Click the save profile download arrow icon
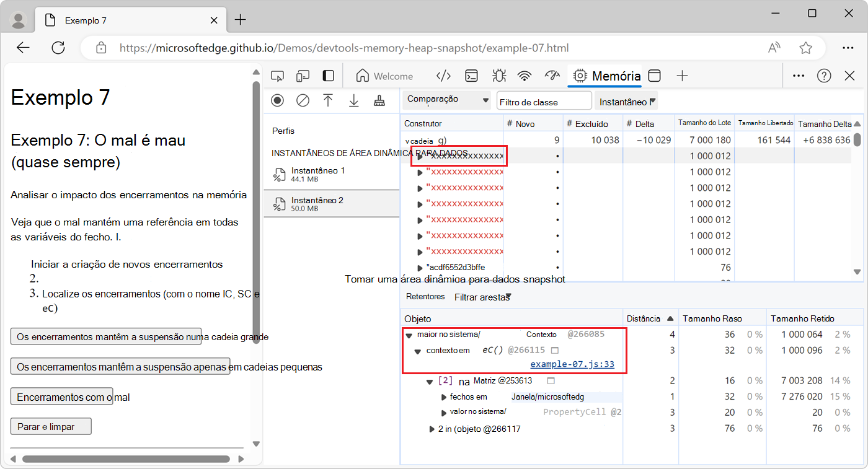The height and width of the screenshot is (469, 868). pos(353,100)
